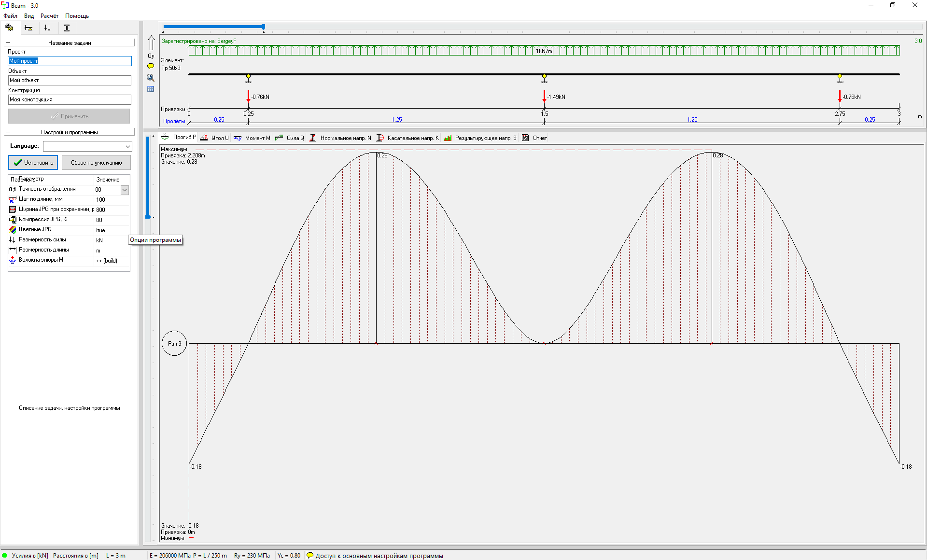Click the Объект input field

[70, 80]
